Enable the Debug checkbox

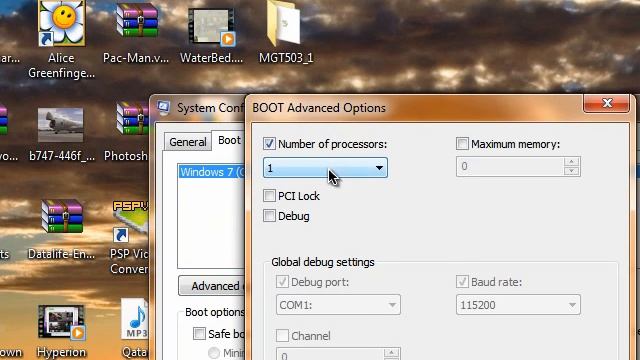(269, 216)
